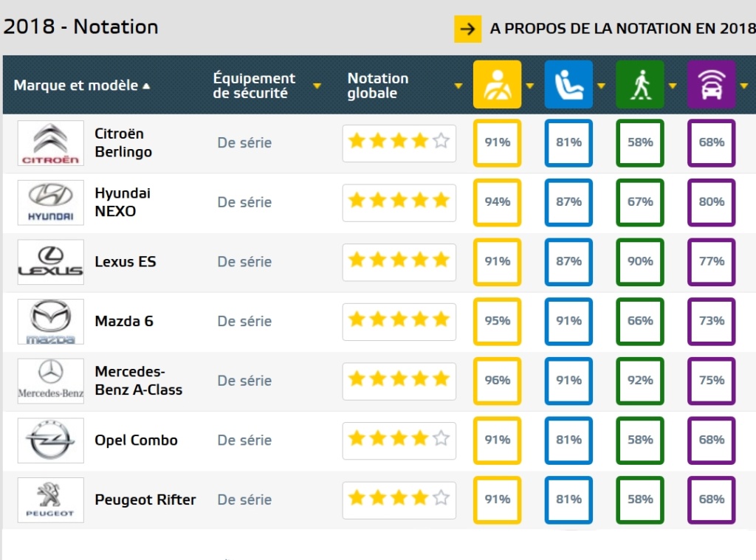
Task: Click the Mercedes A-Class 96% yellow score box
Action: pos(497,381)
